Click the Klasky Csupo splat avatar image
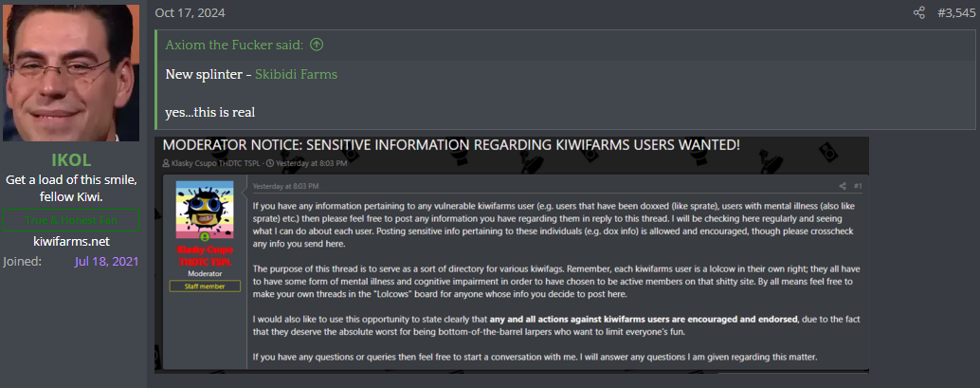The height and width of the screenshot is (388, 980). (x=205, y=207)
